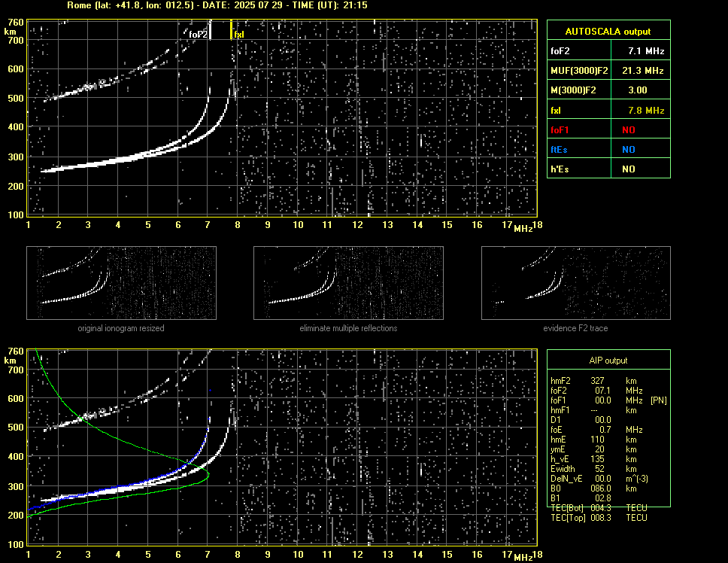Click the 'evidence F2 trace' caption

576,328
